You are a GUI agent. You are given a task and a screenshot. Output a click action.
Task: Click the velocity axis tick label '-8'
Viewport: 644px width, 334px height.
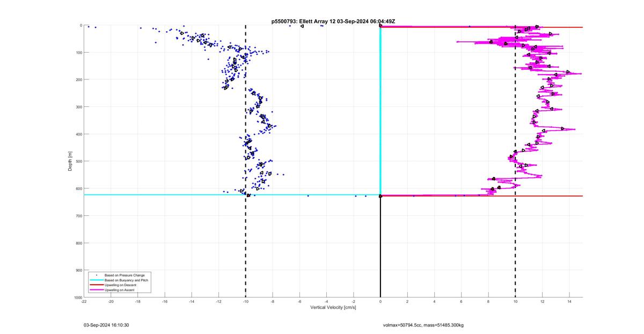(x=273, y=302)
